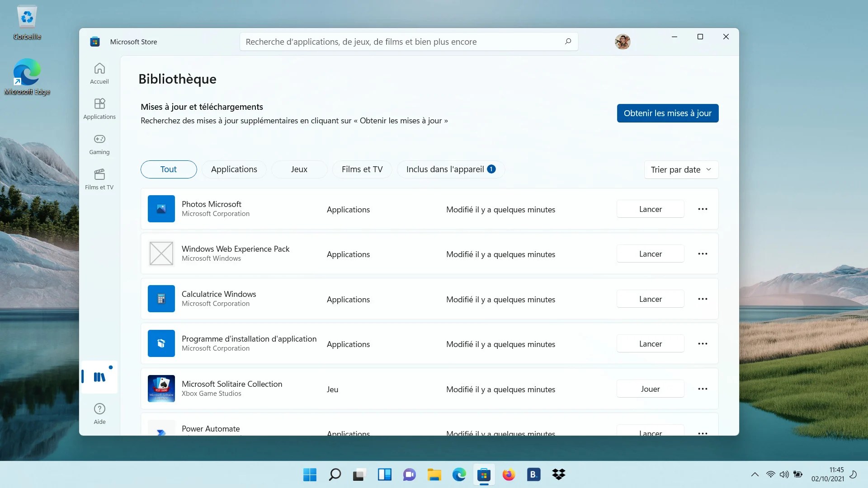
Task: Select the Inclus dans l'appareil filter
Action: click(451, 169)
